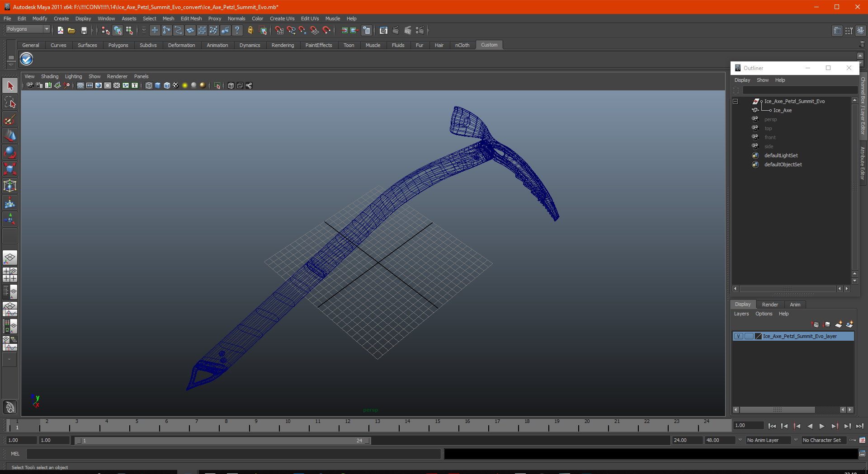Enable smooth shade all blue cube
868x474 pixels.
tap(158, 85)
